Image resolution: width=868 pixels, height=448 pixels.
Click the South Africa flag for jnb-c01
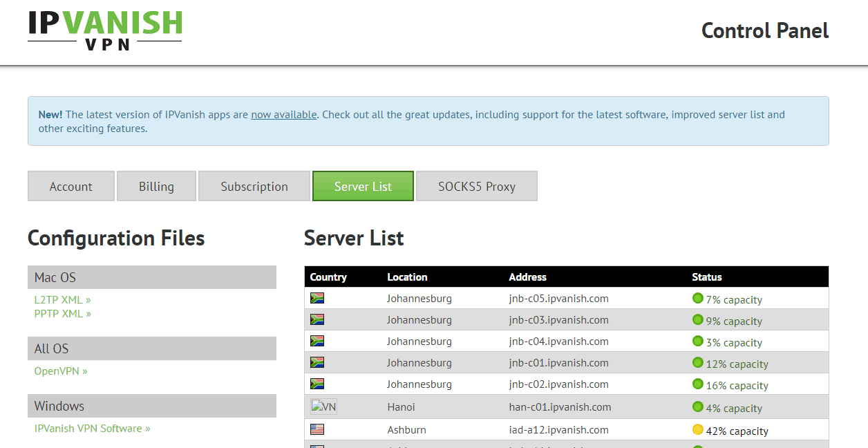(317, 363)
